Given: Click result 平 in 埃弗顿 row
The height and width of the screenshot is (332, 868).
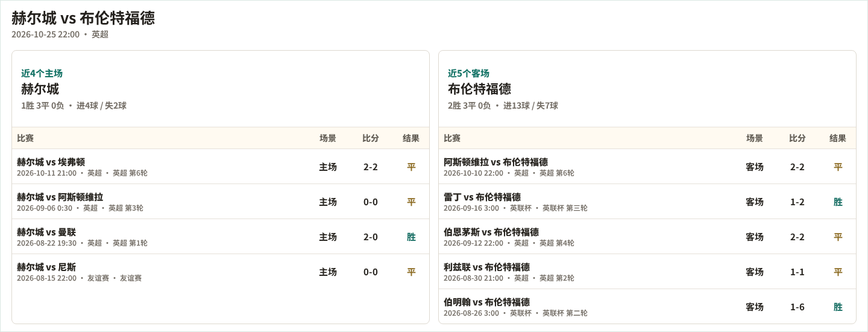Looking at the screenshot, I should click(x=411, y=167).
